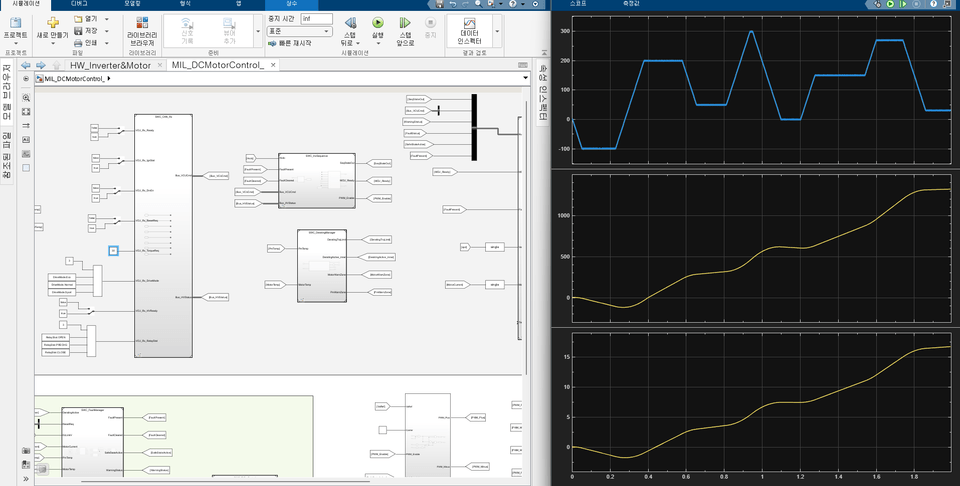
Task: Save model with the 저장 disk icon
Action: [78, 31]
